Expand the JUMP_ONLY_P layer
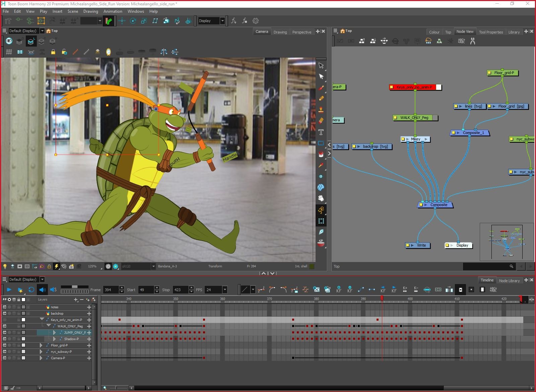The width and height of the screenshot is (536, 392). 54,332
